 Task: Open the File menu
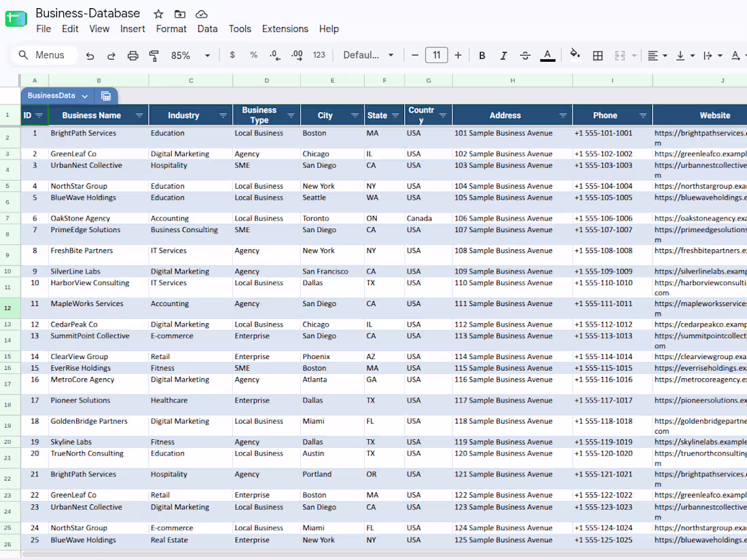[x=43, y=29]
